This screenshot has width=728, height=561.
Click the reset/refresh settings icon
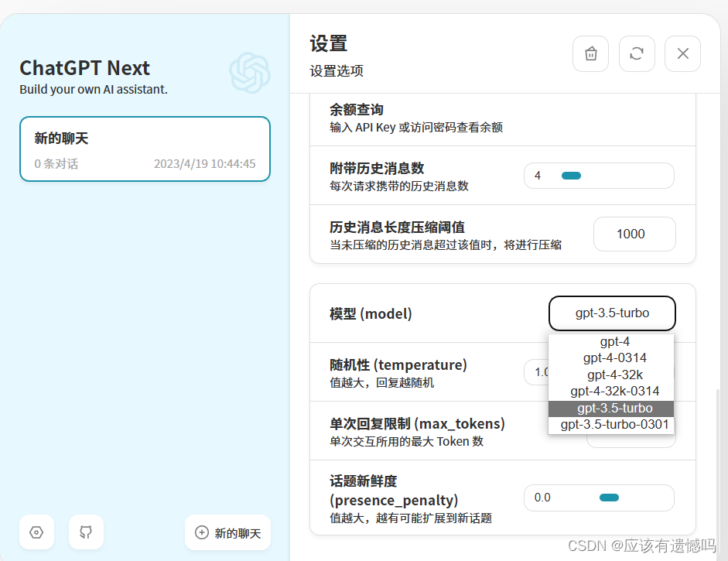click(x=637, y=54)
